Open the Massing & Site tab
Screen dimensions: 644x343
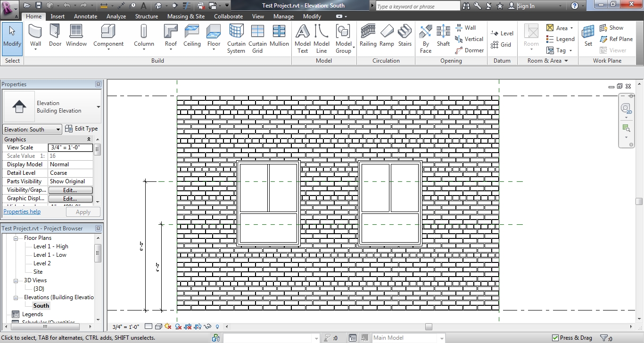[x=186, y=16]
